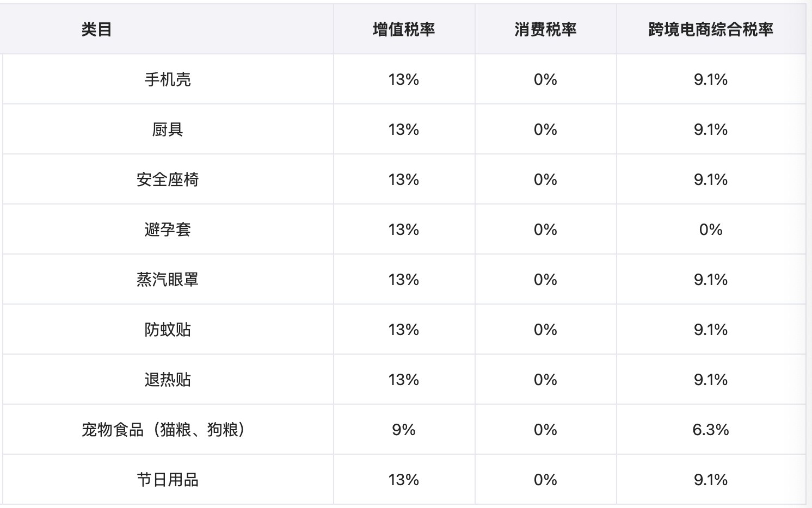812x508 pixels.
Task: Select the 避孕套 category cell
Action: pyautogui.click(x=168, y=230)
